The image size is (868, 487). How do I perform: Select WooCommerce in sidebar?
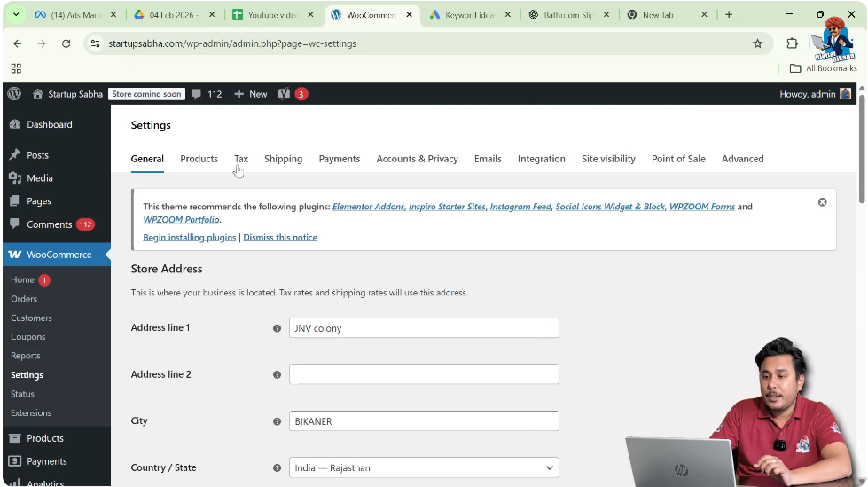(x=57, y=255)
